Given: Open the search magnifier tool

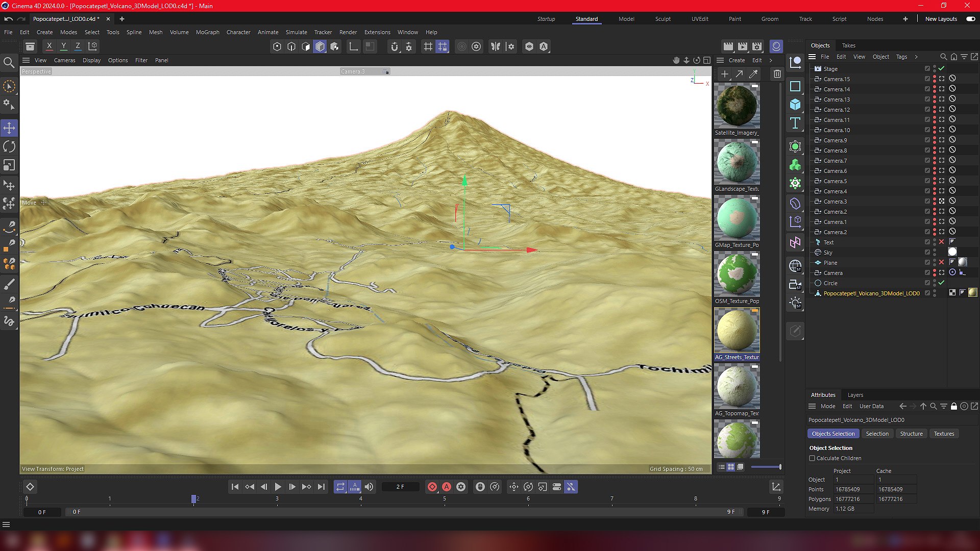Looking at the screenshot, I should 9,63.
